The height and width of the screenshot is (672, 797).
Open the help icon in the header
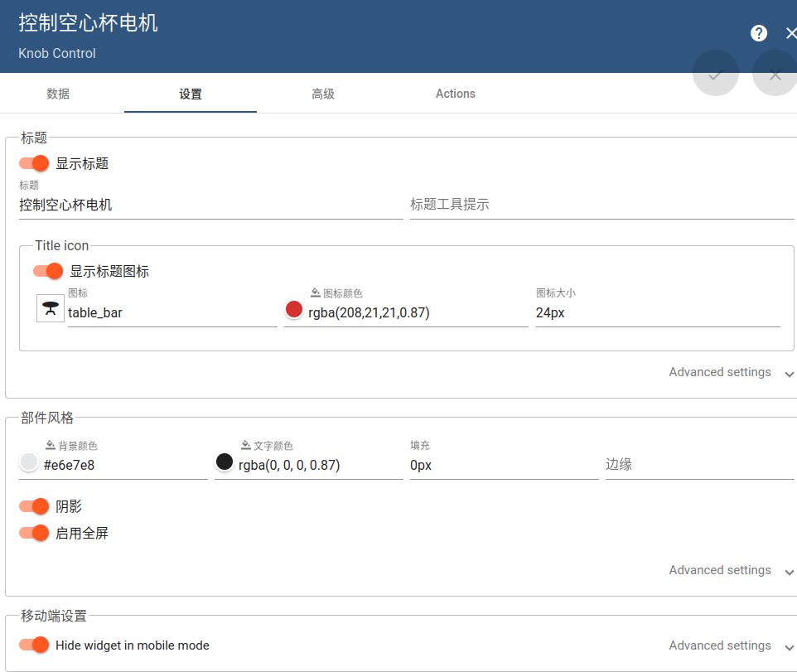758,33
